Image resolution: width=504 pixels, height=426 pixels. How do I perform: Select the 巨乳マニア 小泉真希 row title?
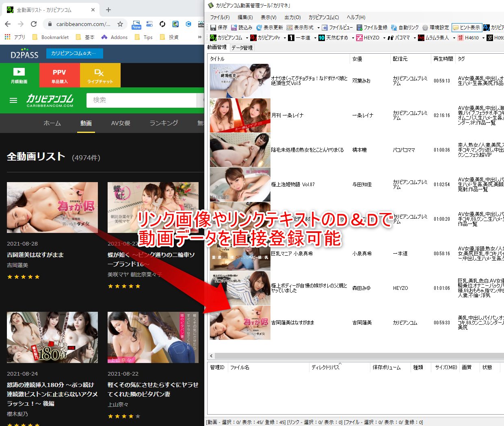tap(292, 254)
